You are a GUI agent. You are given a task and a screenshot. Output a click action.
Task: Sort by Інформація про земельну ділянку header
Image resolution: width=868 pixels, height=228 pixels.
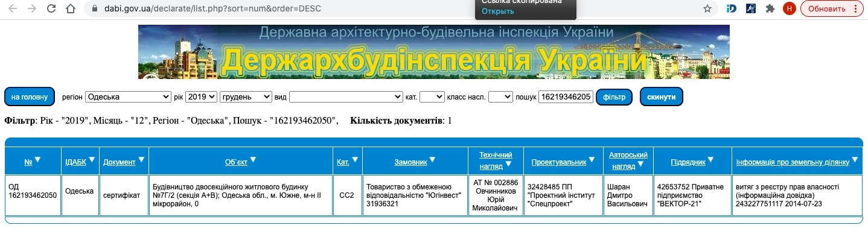pyautogui.click(x=793, y=162)
